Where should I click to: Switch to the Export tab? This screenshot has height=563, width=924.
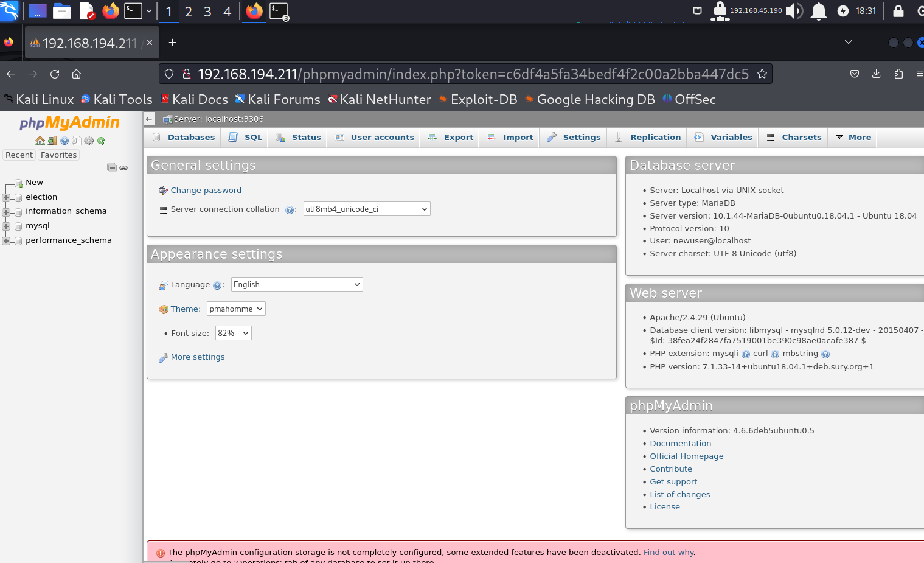[450, 137]
